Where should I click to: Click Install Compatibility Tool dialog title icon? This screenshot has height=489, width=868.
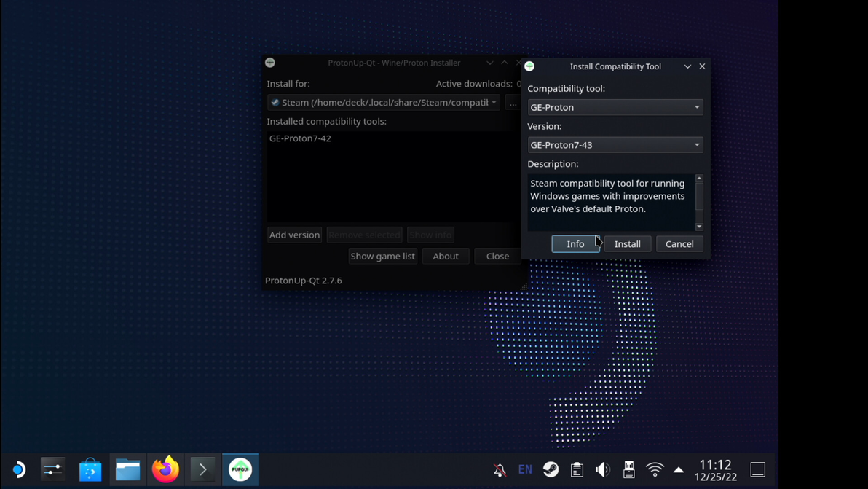click(529, 66)
